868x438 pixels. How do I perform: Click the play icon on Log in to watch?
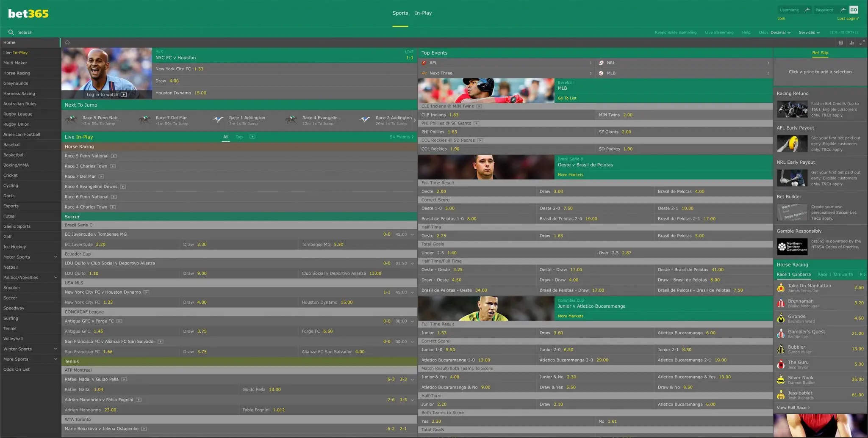tap(124, 95)
